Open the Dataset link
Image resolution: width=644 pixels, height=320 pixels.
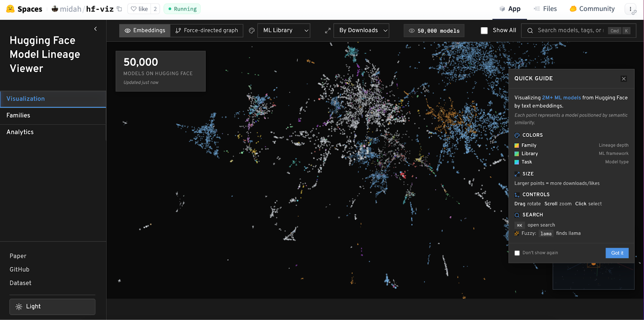(21, 283)
